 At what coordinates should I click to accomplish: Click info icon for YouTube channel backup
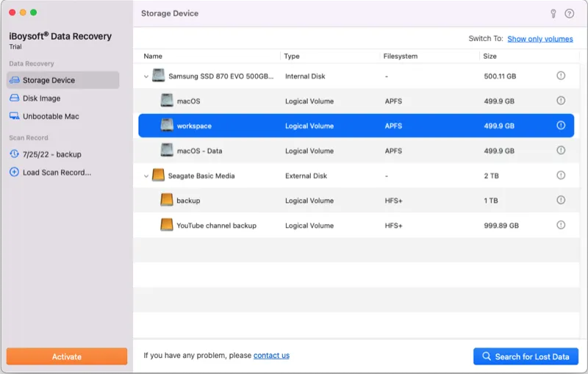(561, 225)
